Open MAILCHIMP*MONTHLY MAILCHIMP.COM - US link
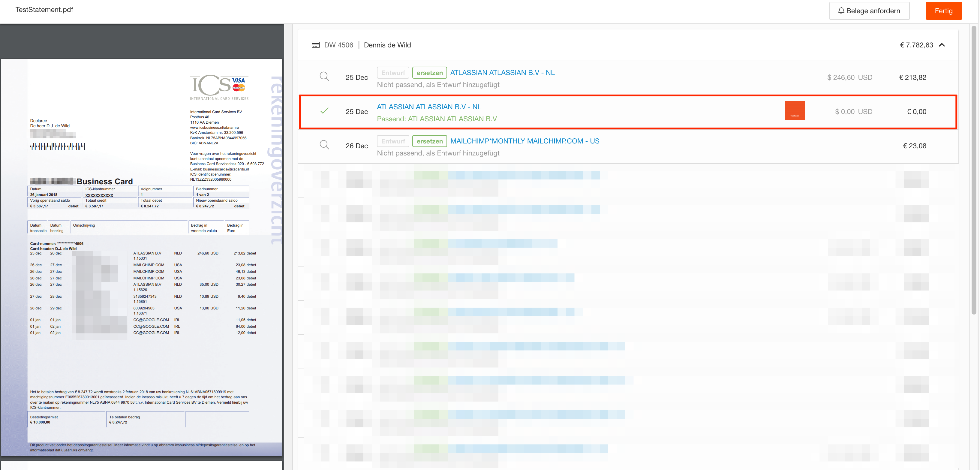Screen dimensions: 980x470 [x=525, y=141]
